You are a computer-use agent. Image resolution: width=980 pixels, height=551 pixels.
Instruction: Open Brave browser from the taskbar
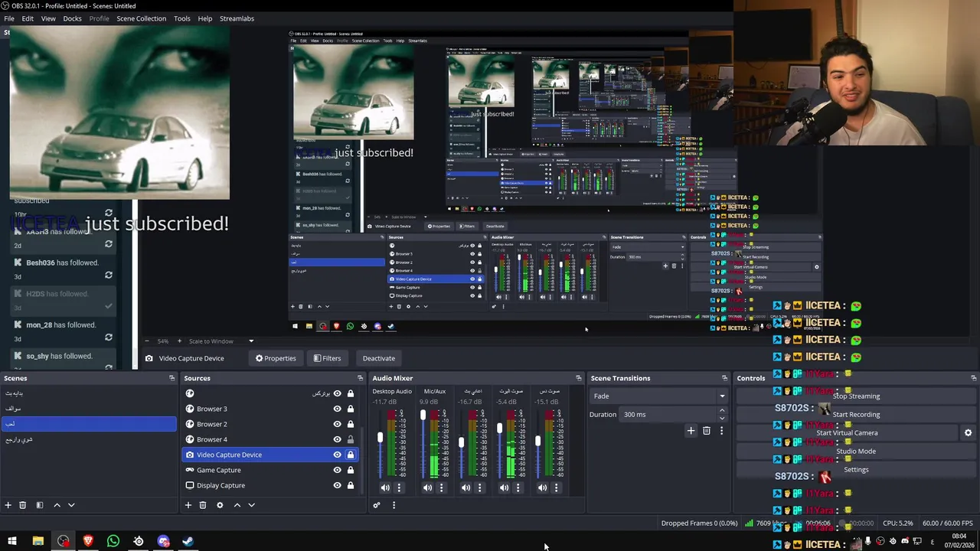[x=88, y=541]
